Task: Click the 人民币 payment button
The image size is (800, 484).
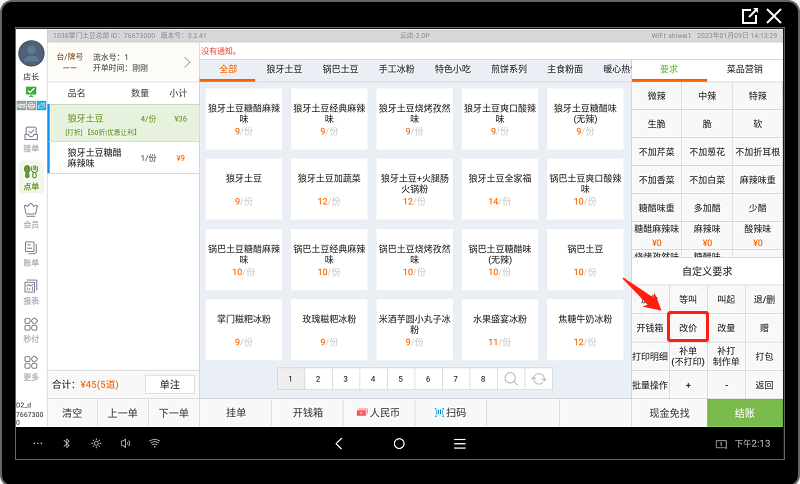Action: click(379, 413)
